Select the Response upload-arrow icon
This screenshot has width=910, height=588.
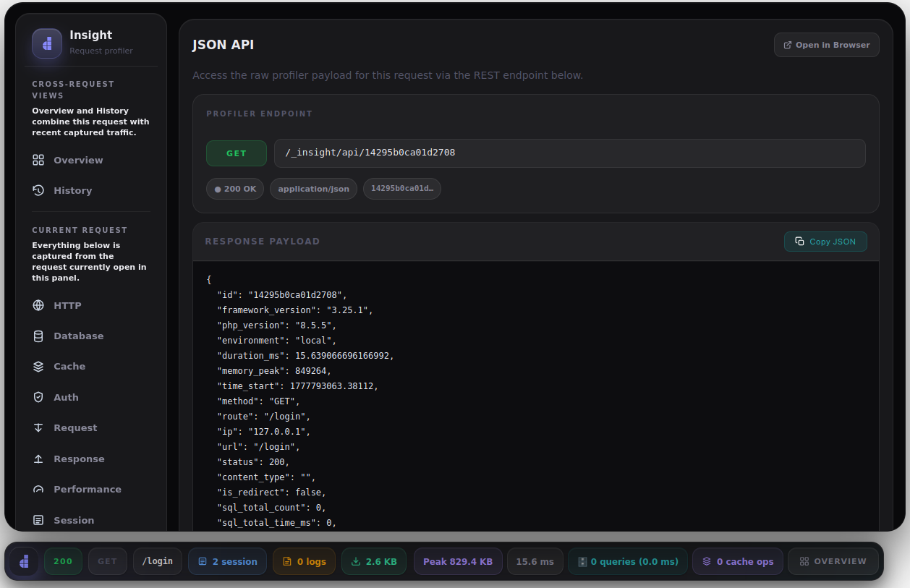[38, 459]
